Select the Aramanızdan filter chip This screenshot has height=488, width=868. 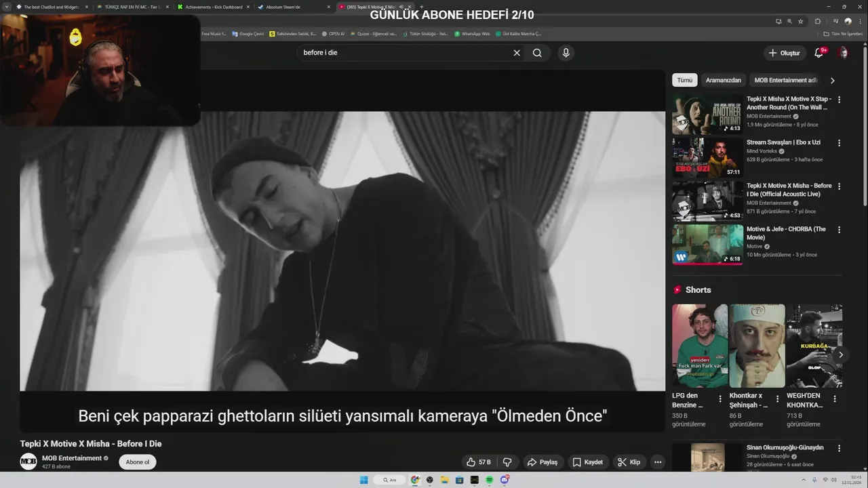[724, 80]
